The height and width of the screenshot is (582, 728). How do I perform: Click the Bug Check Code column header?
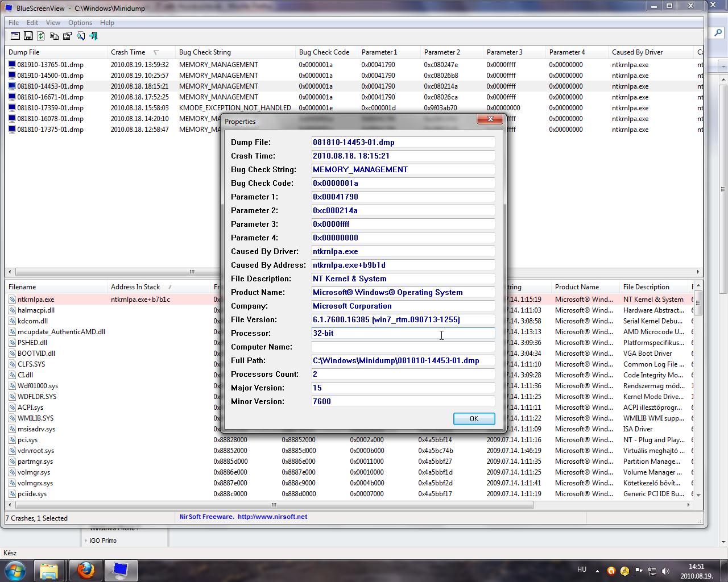tap(326, 52)
